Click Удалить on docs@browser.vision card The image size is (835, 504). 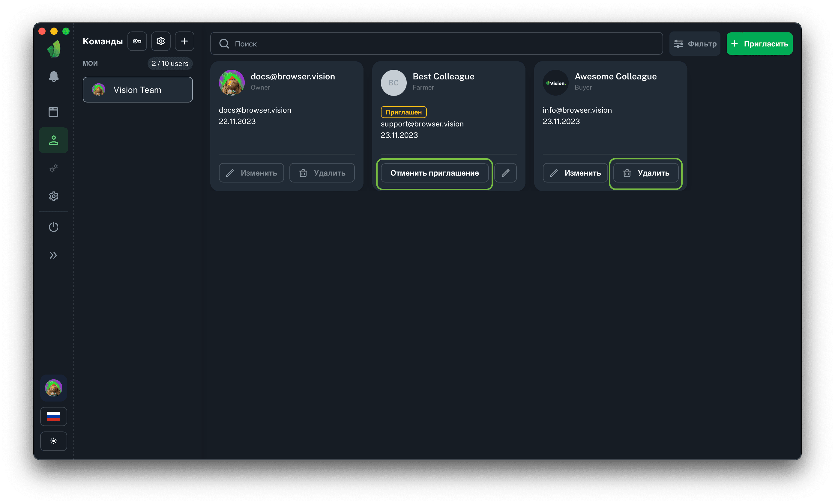[322, 173]
